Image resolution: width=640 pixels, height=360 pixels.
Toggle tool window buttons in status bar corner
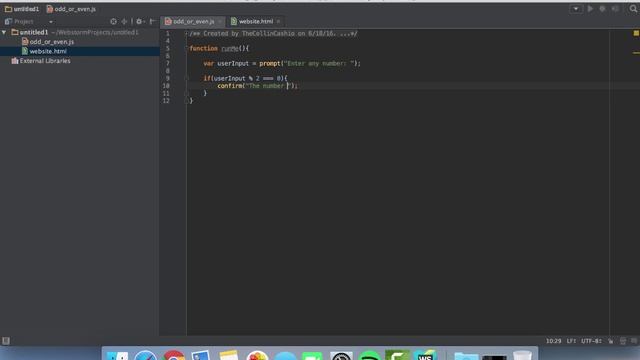pos(6,341)
